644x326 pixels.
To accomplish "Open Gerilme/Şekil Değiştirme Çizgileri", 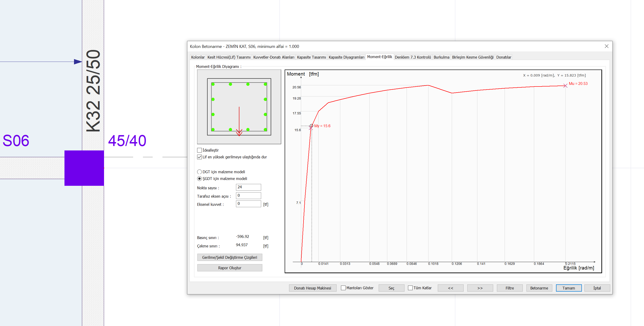I will pos(229,257).
